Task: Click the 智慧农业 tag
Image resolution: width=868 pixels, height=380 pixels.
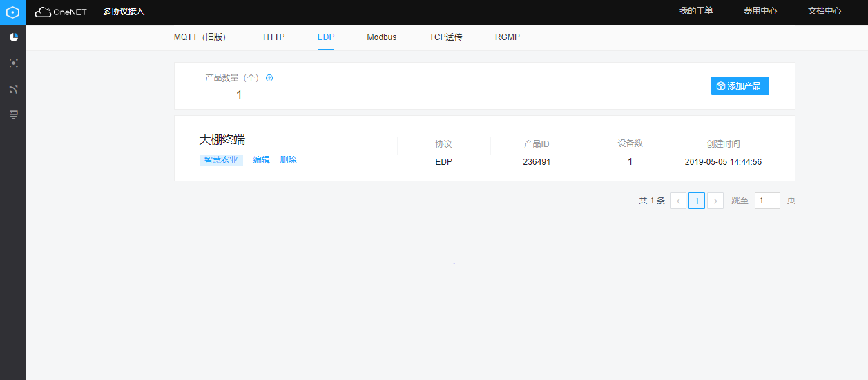Action: [x=221, y=160]
